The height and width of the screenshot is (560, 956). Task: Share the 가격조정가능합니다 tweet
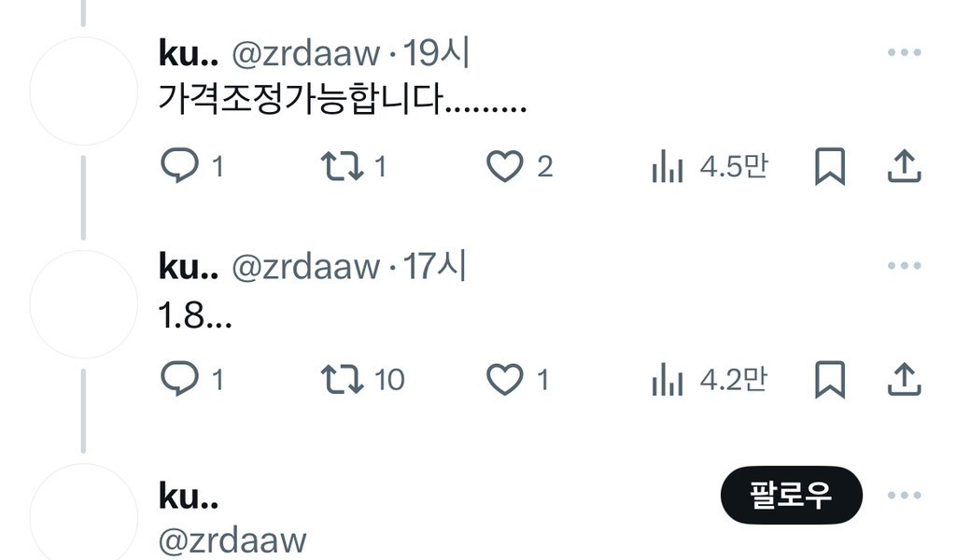tap(904, 166)
